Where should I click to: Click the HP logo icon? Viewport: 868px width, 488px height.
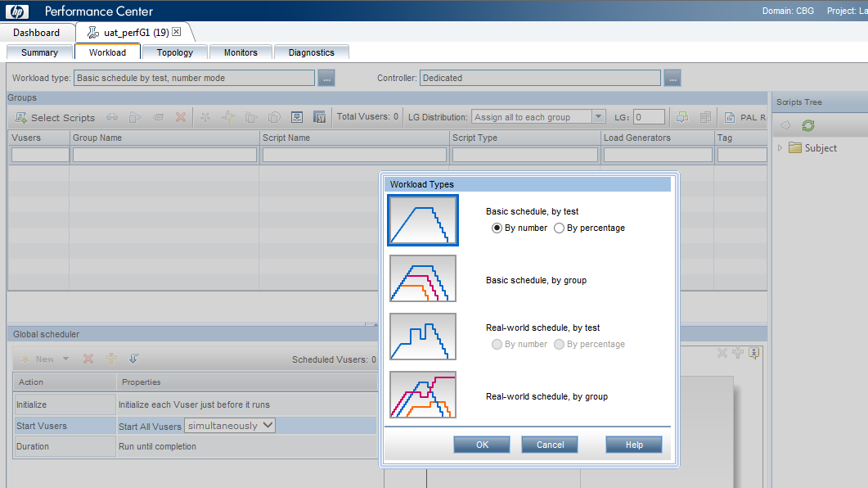(x=16, y=11)
